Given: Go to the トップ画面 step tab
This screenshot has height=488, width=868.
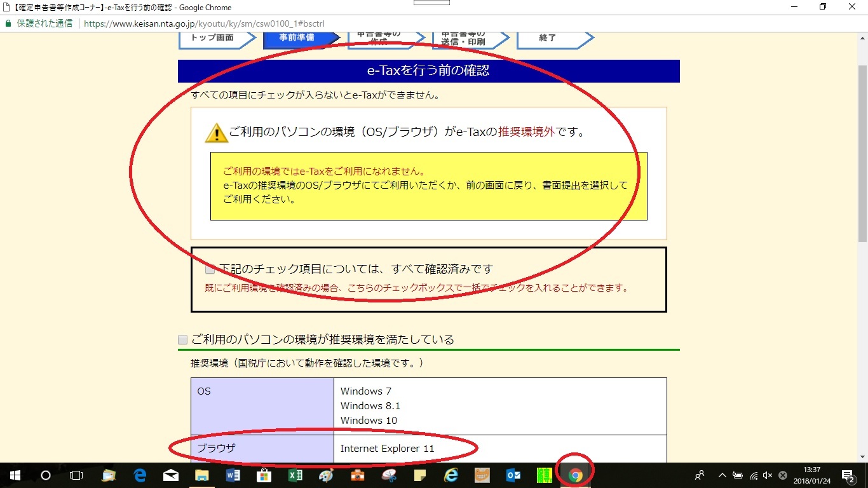Looking at the screenshot, I should pyautogui.click(x=216, y=38).
